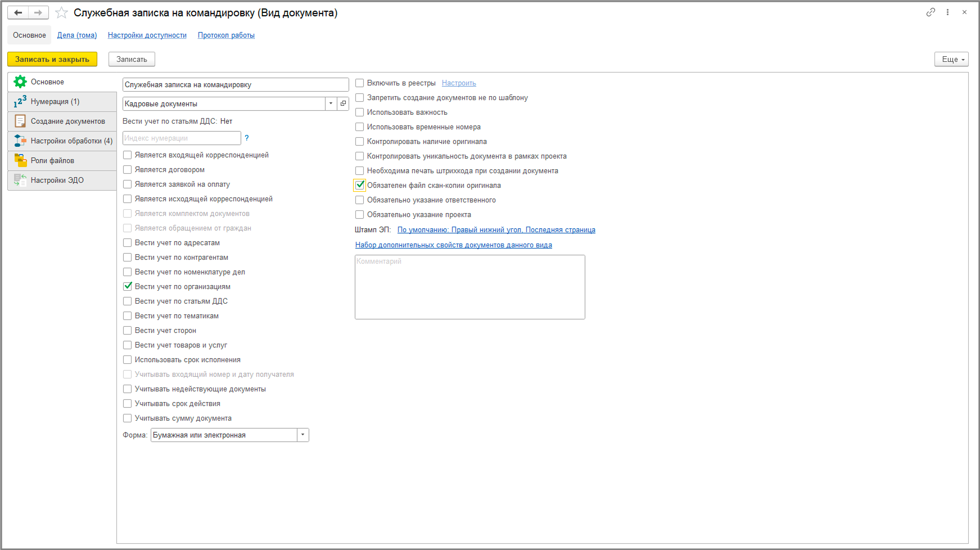Open the Еще dropdown menu
This screenshot has width=980, height=550.
coord(951,59)
